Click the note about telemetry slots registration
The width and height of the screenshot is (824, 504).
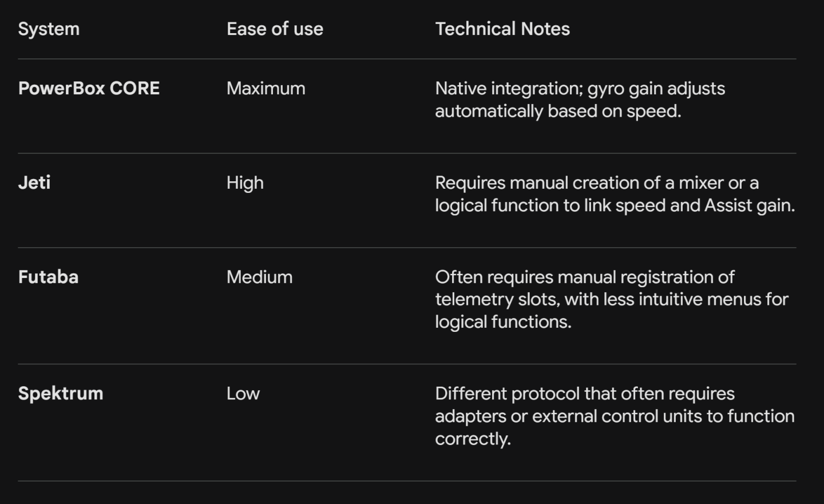click(x=612, y=299)
